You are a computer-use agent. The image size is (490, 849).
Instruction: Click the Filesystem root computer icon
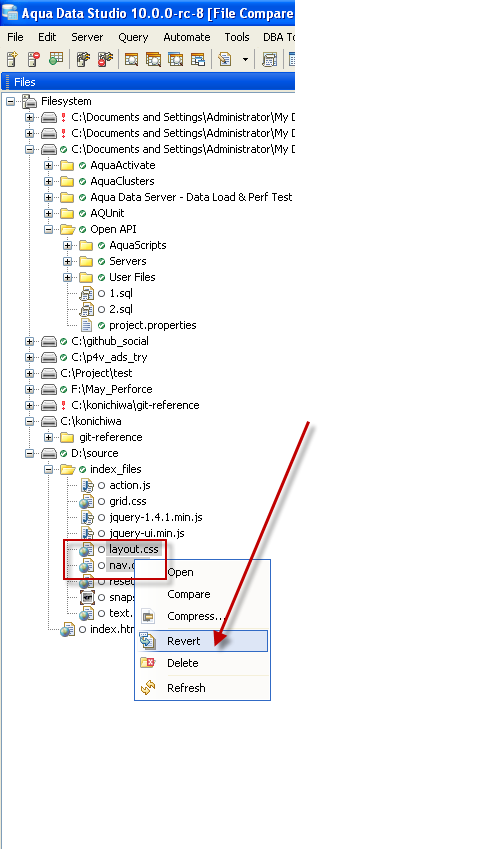coord(29,101)
